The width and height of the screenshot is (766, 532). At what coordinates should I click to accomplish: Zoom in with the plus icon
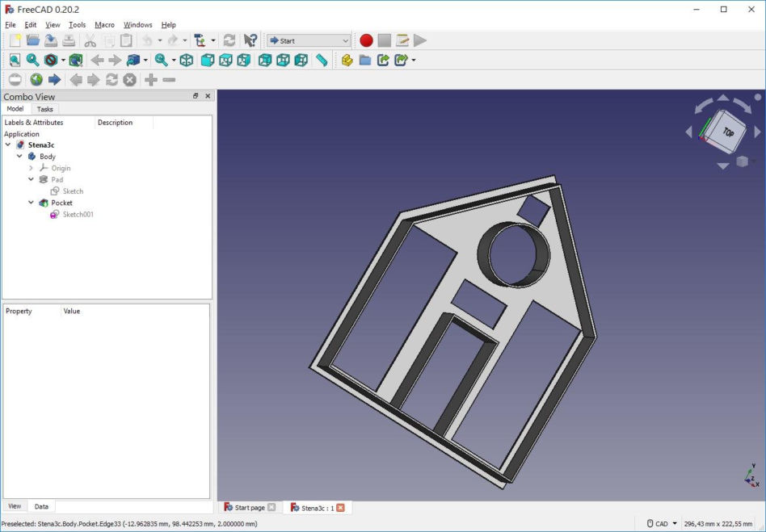(x=151, y=80)
